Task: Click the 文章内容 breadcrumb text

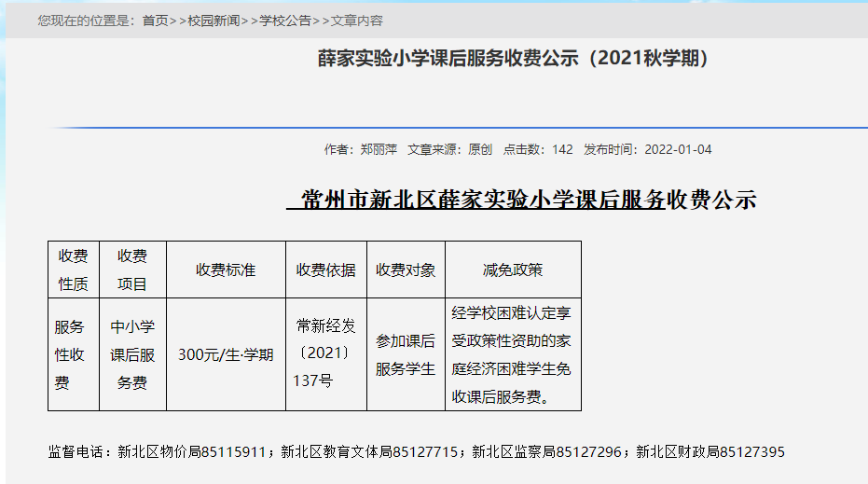Action: coord(357,21)
